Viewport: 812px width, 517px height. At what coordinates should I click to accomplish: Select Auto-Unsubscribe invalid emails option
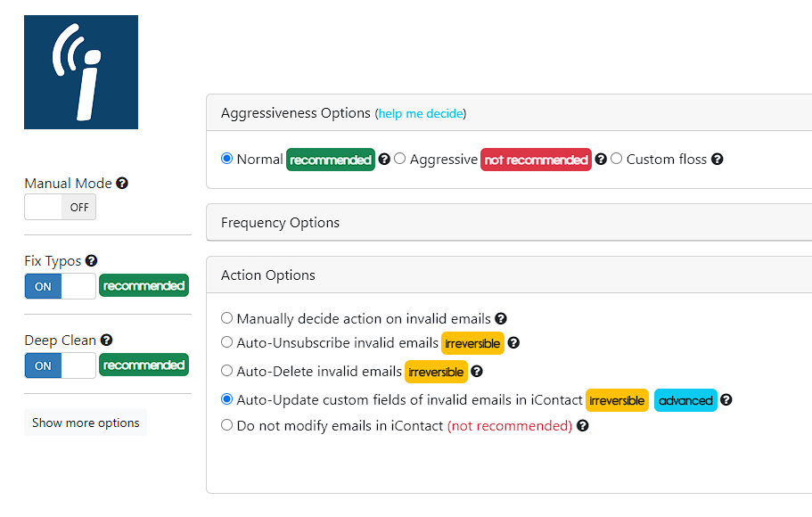(226, 342)
